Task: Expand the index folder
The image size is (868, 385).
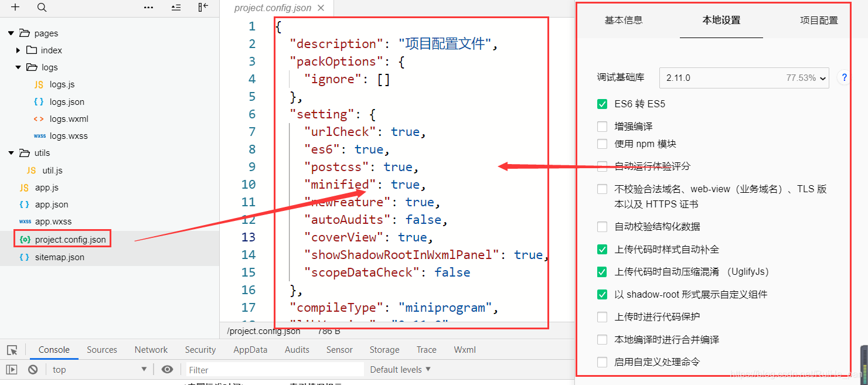Action: coord(18,50)
